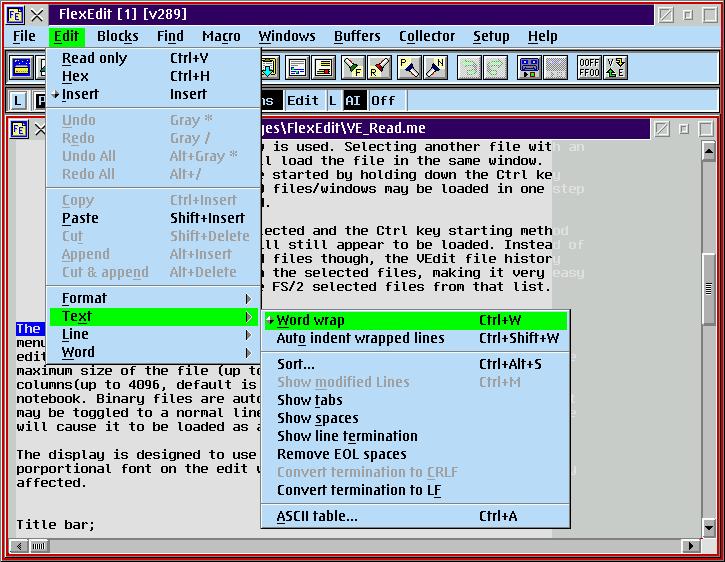725x562 pixels.
Task: Click the find previous flashlight icon labeled P
Action: (409, 68)
